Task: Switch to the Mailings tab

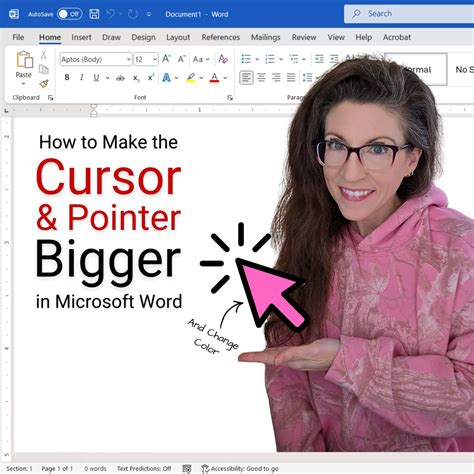Action: tap(266, 37)
